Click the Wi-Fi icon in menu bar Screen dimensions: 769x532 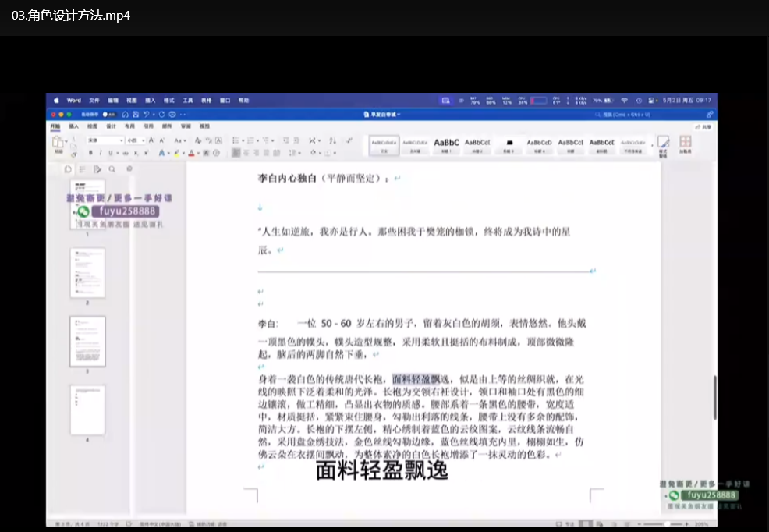coord(624,100)
